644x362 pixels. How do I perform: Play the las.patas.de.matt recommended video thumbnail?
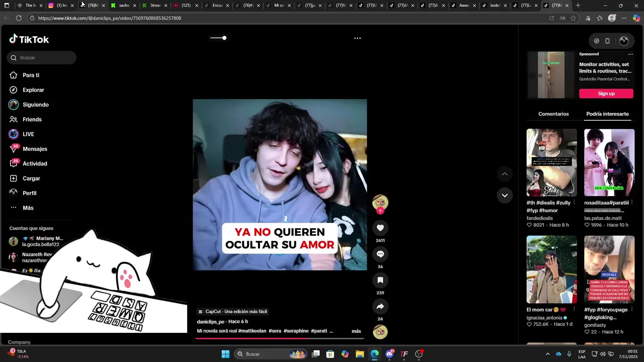[609, 162]
